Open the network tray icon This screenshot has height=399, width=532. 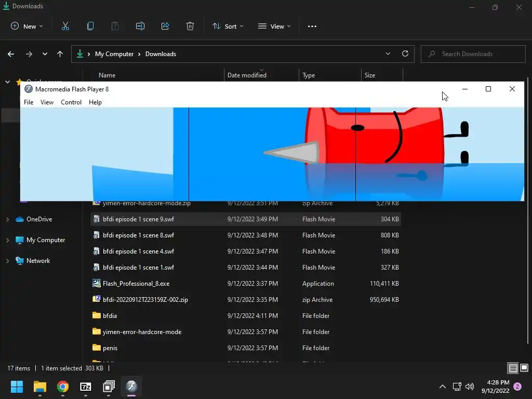457,387
